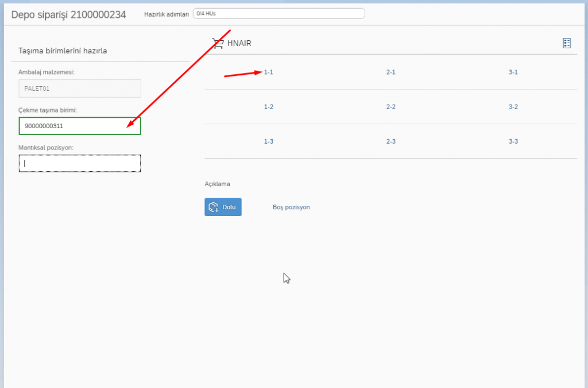Click the 0/4 HUs progress bar
This screenshot has height=388, width=588.
click(x=278, y=13)
